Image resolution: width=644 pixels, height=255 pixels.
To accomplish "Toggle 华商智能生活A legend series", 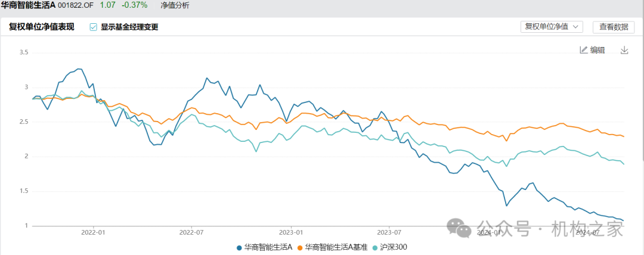I will [268, 247].
